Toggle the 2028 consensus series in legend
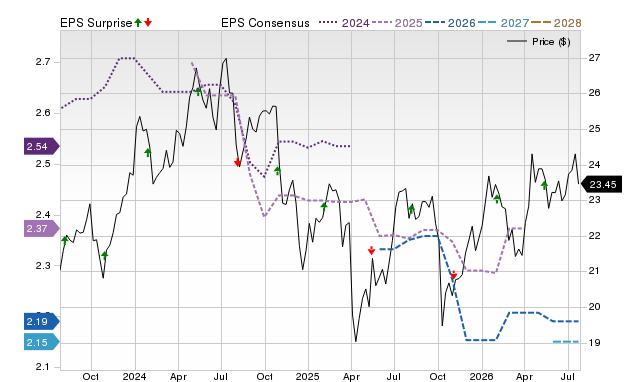Viewport: 640px width, 382px height. [556, 23]
